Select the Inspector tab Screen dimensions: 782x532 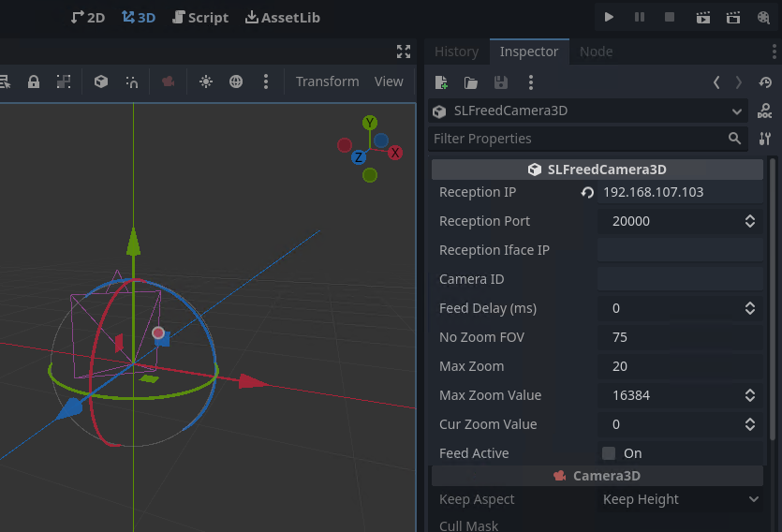coord(529,52)
